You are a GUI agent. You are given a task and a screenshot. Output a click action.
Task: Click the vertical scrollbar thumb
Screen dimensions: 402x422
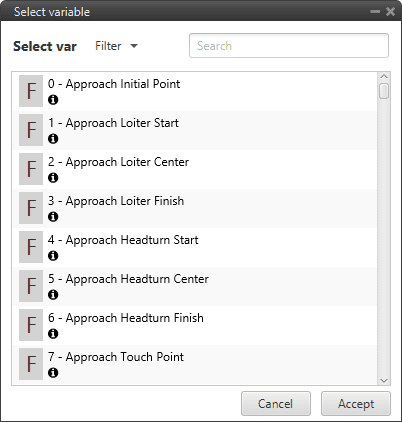pos(384,91)
